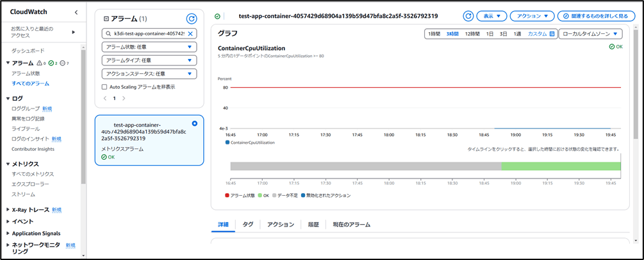Refresh the alarm detail graph
Image resolution: width=644 pixels, height=260 pixels.
click(x=468, y=16)
